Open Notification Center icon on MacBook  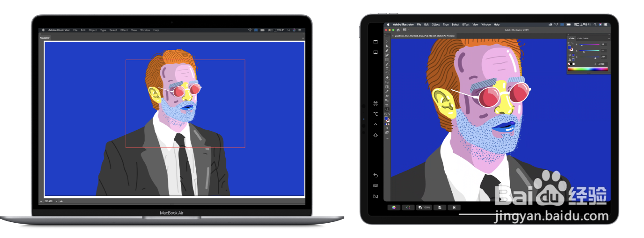coord(300,30)
